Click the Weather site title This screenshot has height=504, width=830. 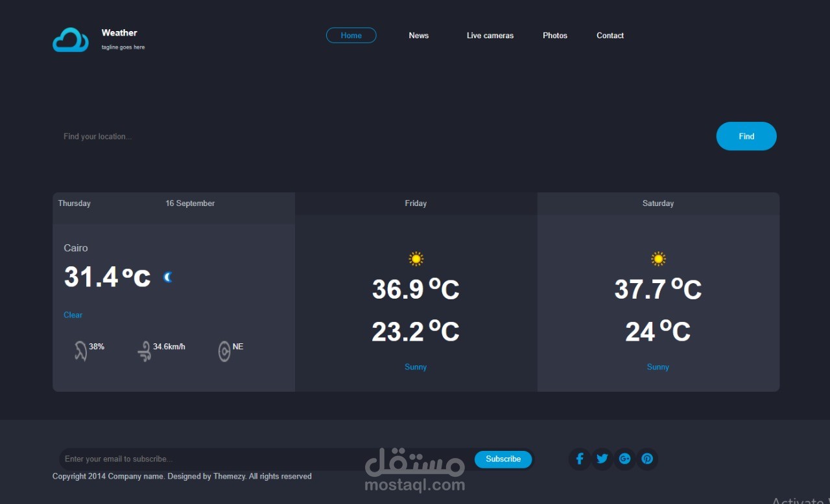coord(119,32)
